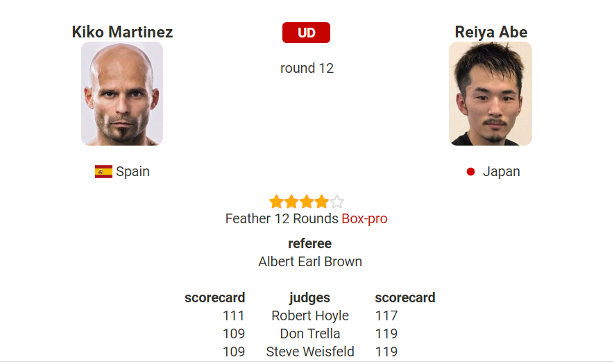Click the round 12 text
The width and height of the screenshot is (614, 364).
click(307, 68)
